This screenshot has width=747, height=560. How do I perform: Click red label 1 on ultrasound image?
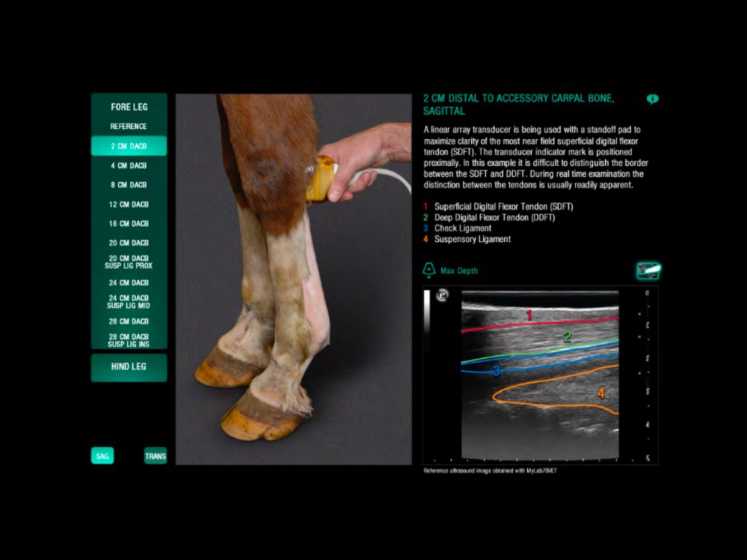tap(529, 315)
